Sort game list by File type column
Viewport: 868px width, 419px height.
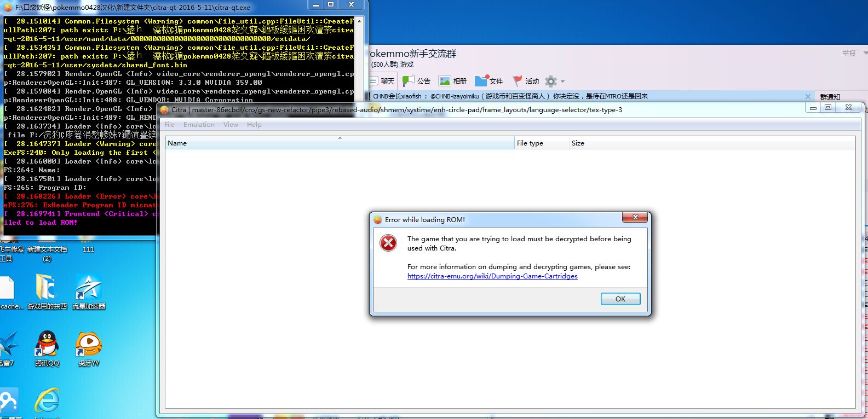coord(542,143)
